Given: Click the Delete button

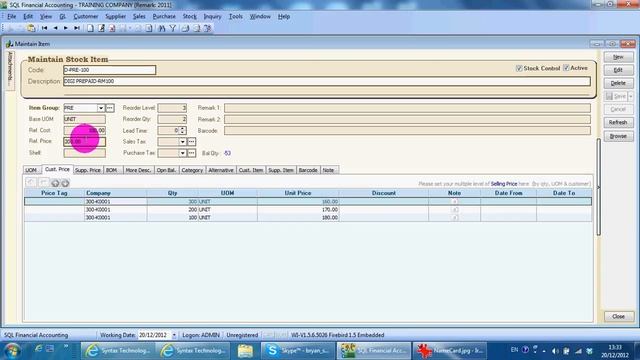Looking at the screenshot, I should pyautogui.click(x=618, y=83).
